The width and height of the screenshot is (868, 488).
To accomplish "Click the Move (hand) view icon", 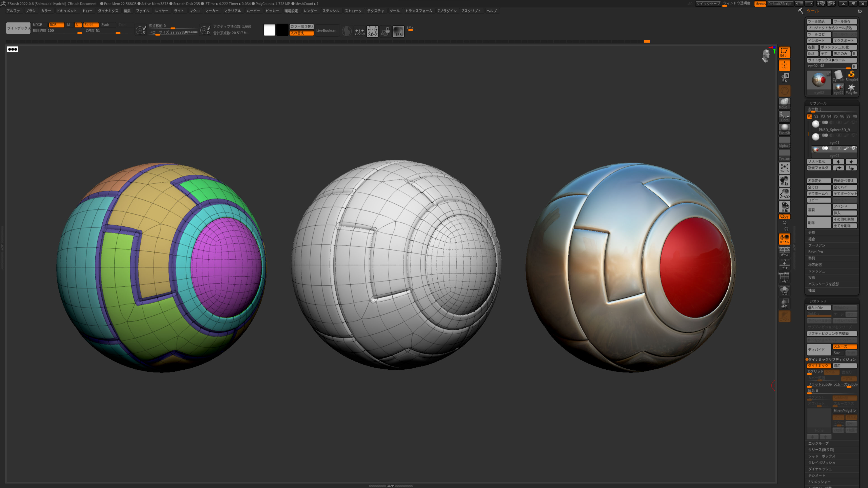I will (784, 181).
